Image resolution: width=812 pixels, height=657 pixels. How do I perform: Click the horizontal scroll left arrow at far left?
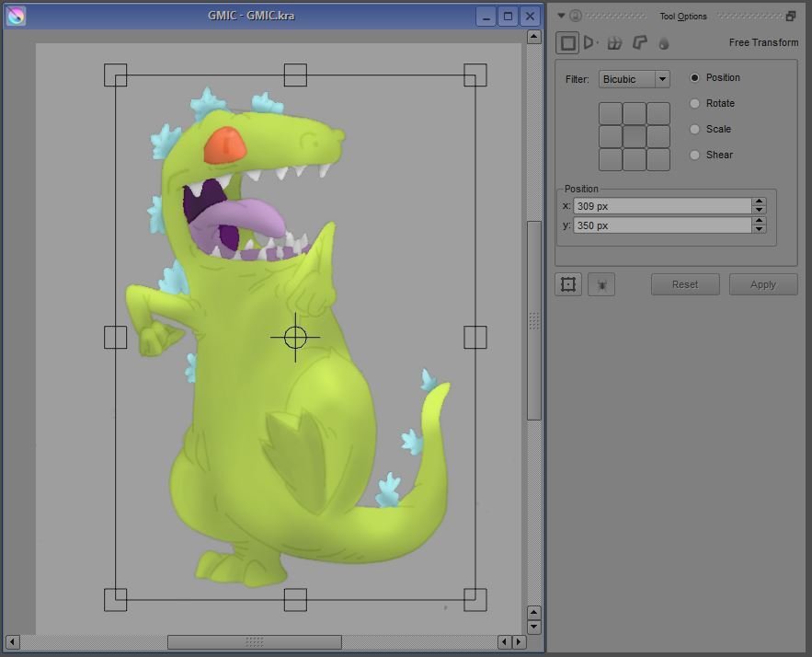[x=13, y=642]
